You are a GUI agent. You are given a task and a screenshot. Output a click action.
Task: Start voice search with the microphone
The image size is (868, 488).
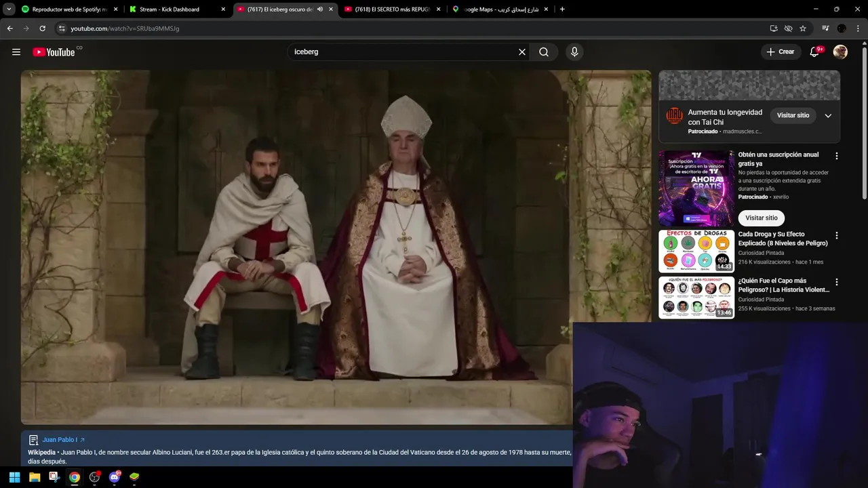574,52
